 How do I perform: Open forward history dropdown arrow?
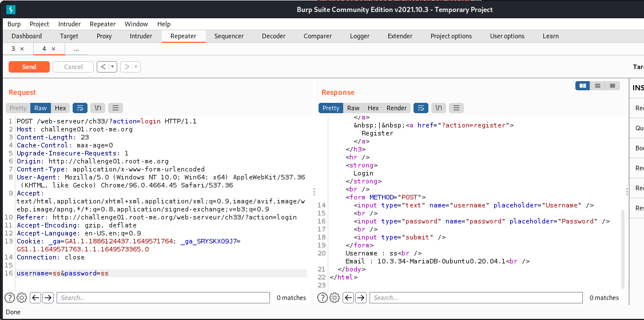136,66
